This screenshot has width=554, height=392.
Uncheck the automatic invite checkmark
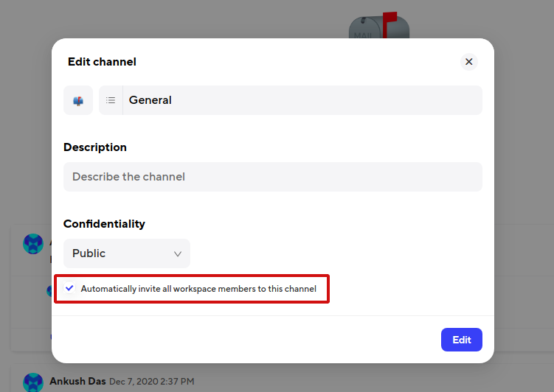pos(69,288)
